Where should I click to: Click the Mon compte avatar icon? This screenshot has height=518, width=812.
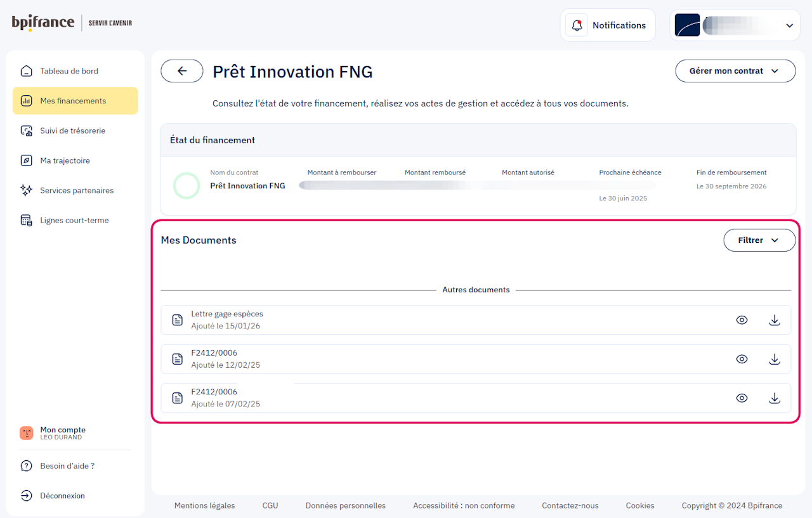[26, 433]
